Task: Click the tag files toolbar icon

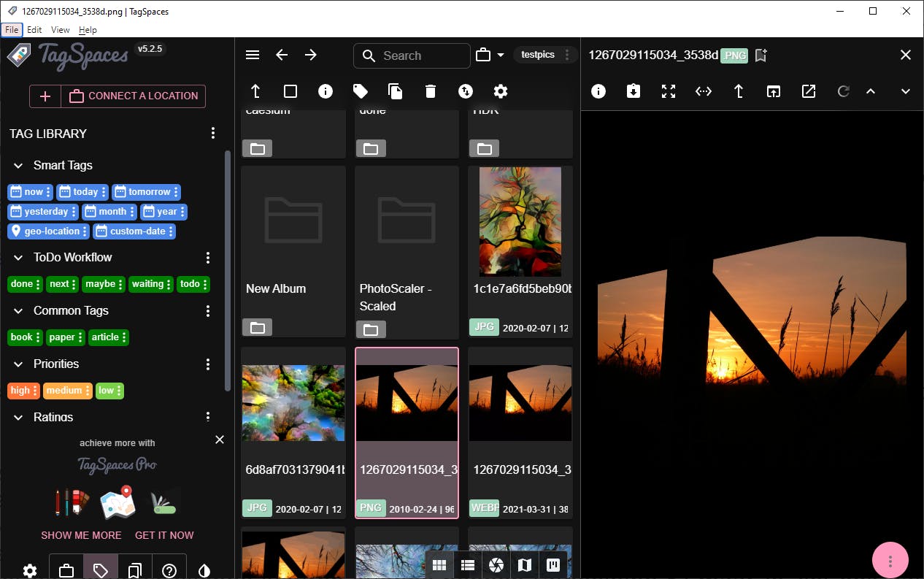Action: (x=361, y=91)
